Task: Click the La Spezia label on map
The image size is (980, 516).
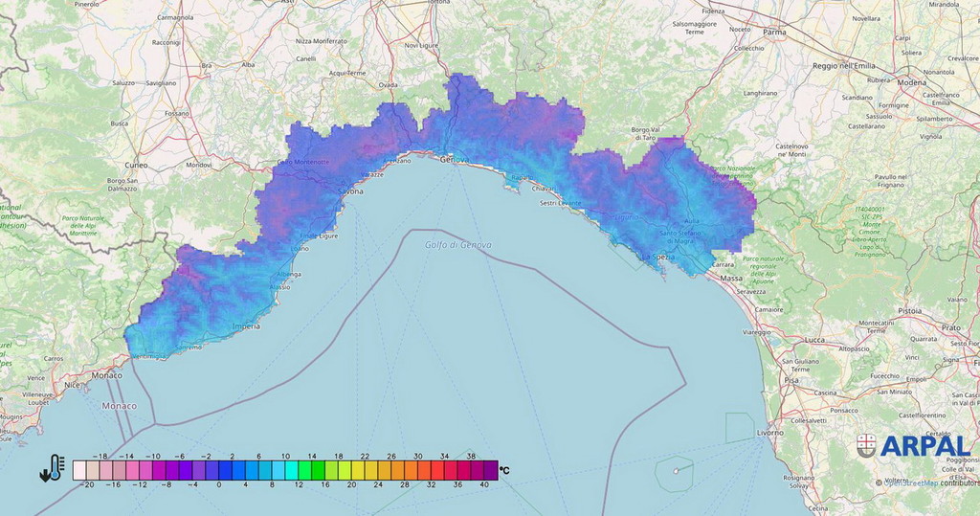Action: click(x=659, y=258)
